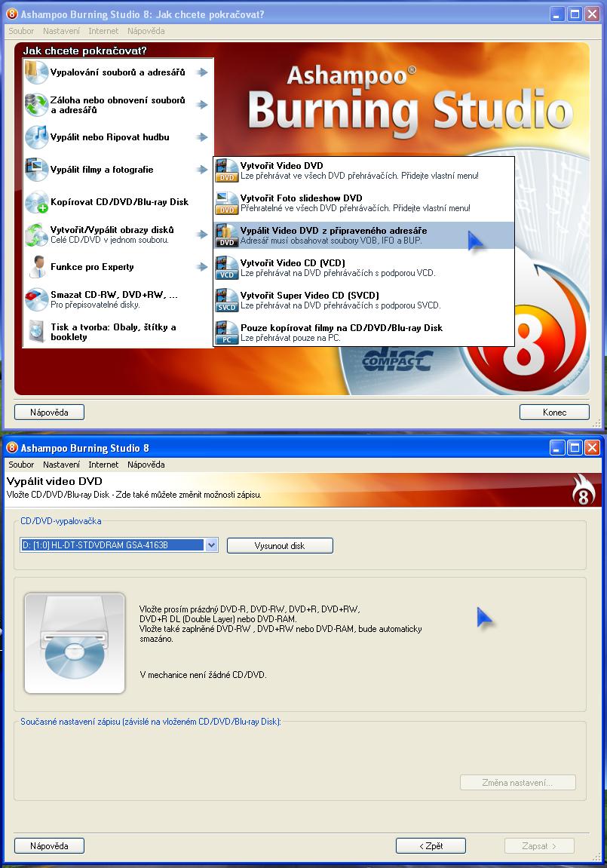Click the Ashampoo icon in lower window title bar

point(11,447)
